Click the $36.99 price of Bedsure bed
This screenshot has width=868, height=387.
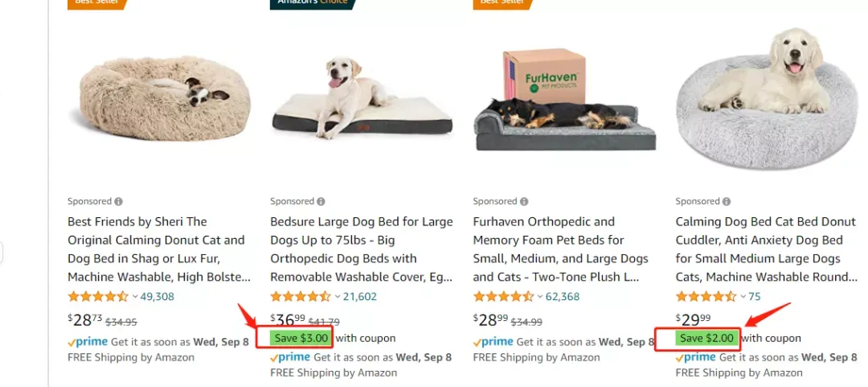287,320
